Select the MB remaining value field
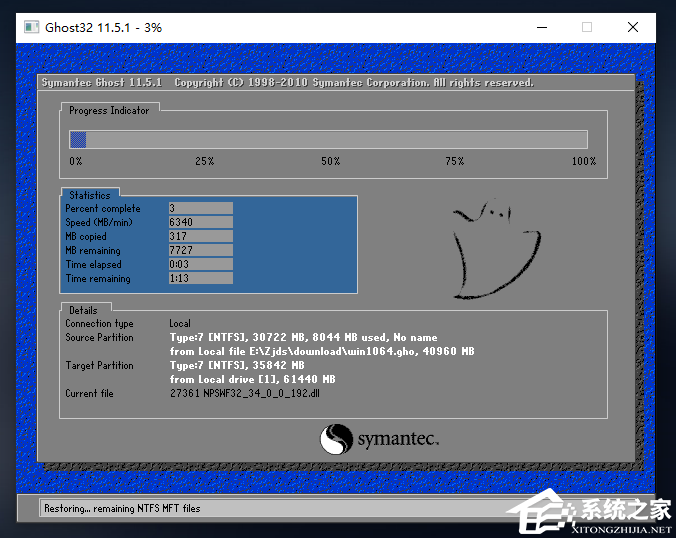 (200, 251)
